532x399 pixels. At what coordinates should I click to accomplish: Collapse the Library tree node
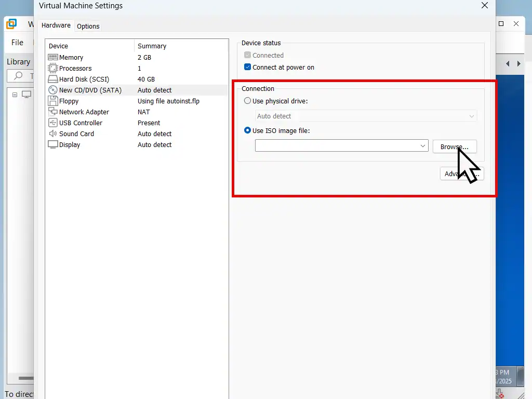[x=15, y=95]
